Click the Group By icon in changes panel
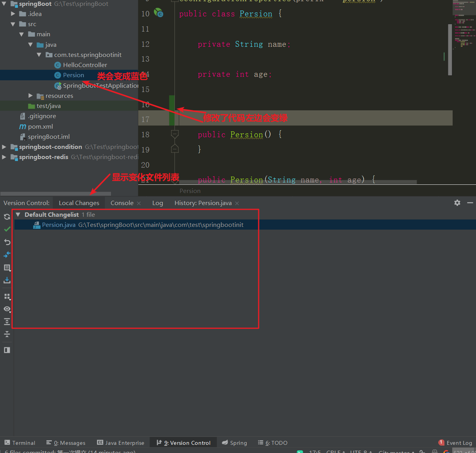476x453 pixels. pos(6,297)
